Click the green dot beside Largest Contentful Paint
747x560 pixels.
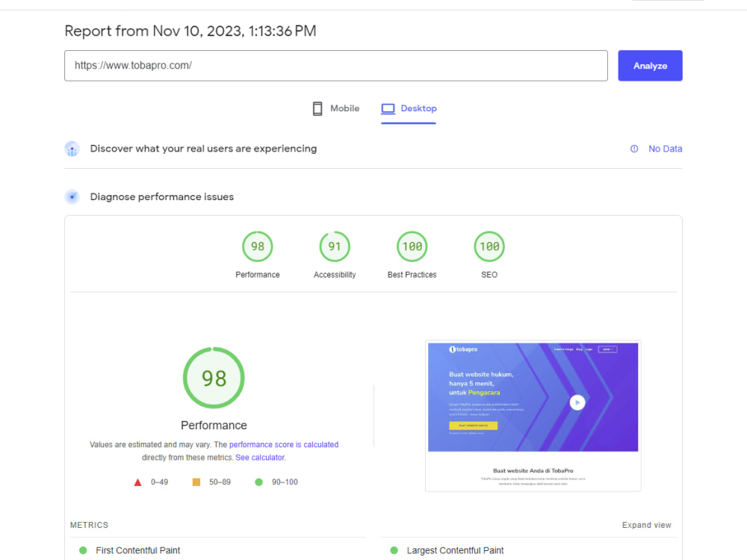[x=394, y=550]
